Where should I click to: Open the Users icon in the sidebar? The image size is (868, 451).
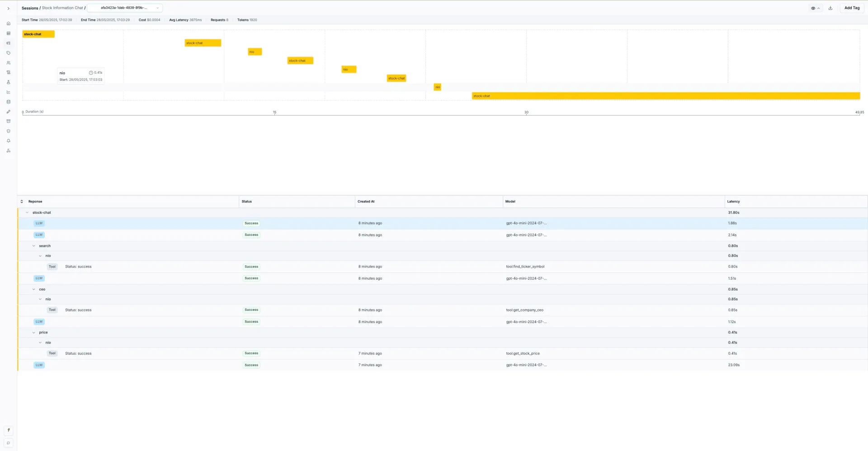point(8,63)
